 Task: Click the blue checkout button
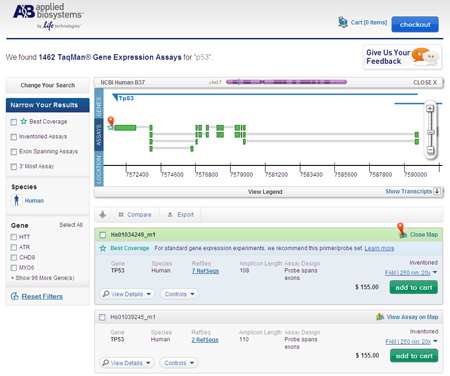click(x=415, y=24)
